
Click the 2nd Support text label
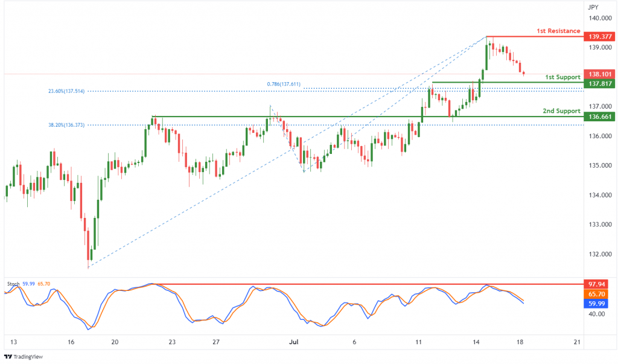[561, 111]
